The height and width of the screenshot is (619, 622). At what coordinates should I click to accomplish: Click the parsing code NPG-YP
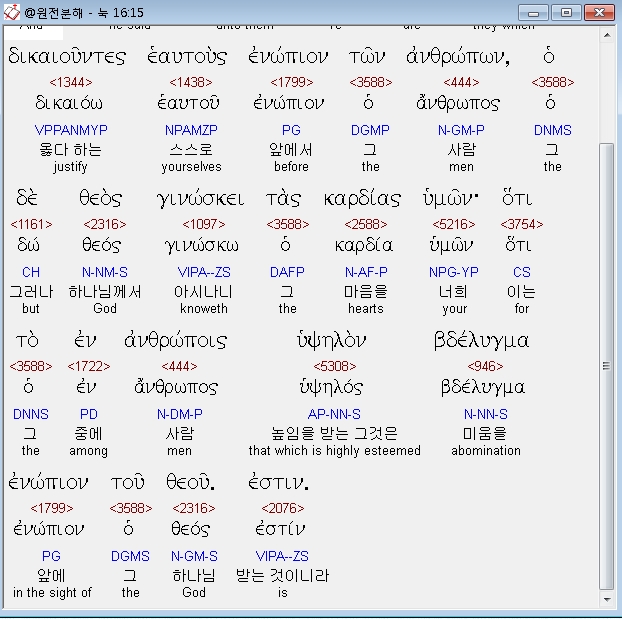tap(454, 272)
